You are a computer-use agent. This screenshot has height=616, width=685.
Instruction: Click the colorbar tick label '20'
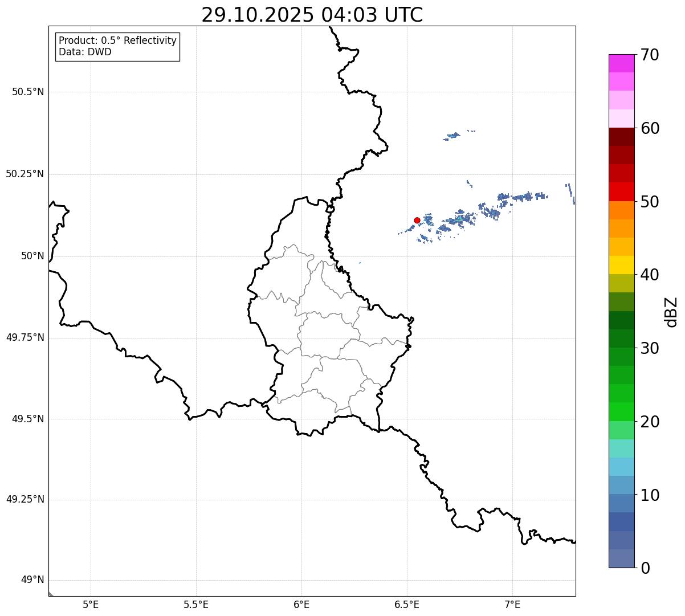(x=650, y=422)
